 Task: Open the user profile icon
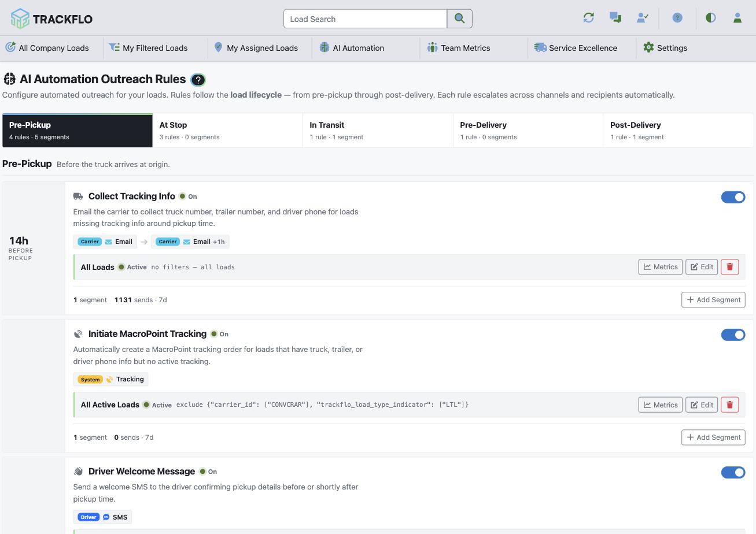[737, 18]
